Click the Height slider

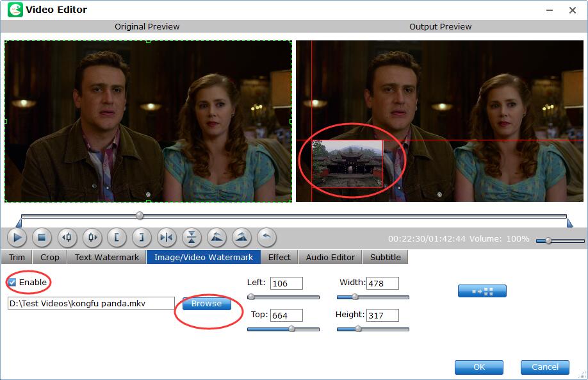tap(373, 329)
